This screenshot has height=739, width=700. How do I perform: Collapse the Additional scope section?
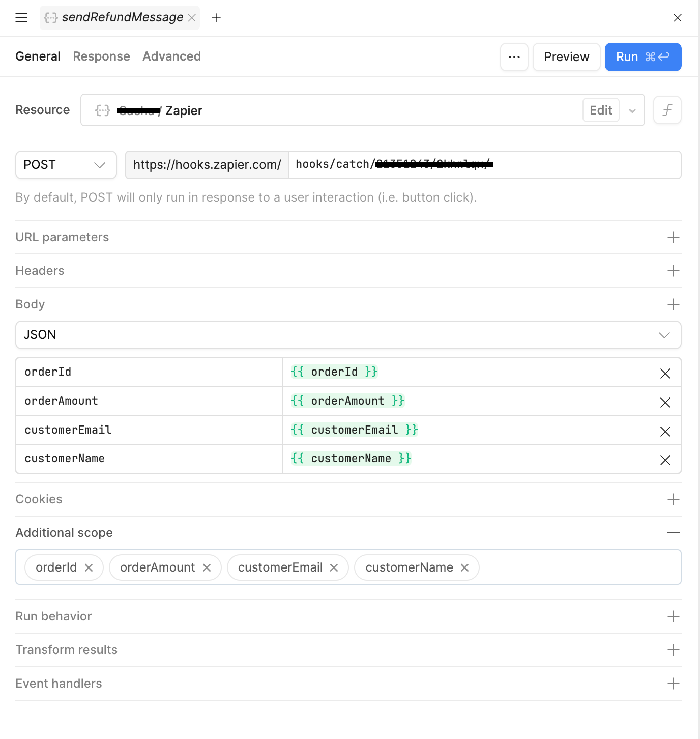coord(674,533)
